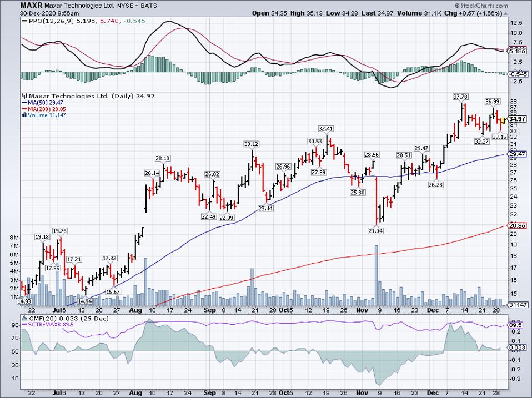
Task: Click the Maxar Technologies Ltd. (Daily) 34.97 legend
Action: click(92, 96)
